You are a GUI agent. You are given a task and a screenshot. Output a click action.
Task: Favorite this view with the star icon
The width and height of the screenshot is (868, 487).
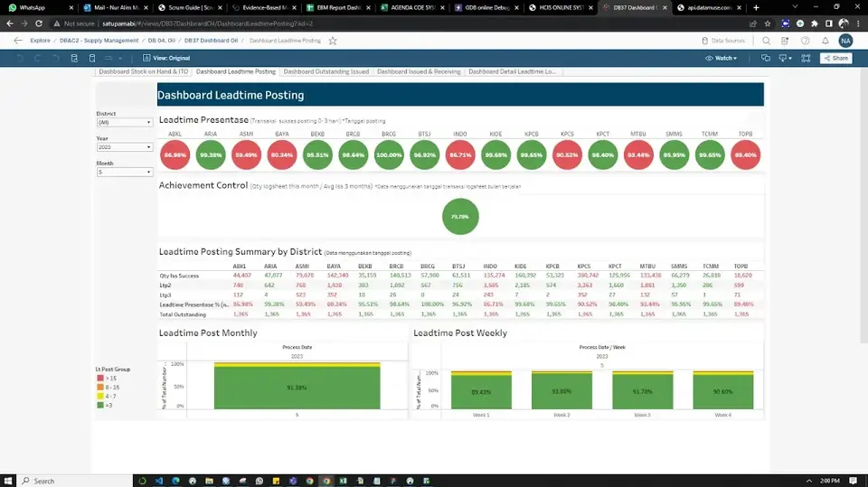point(333,41)
